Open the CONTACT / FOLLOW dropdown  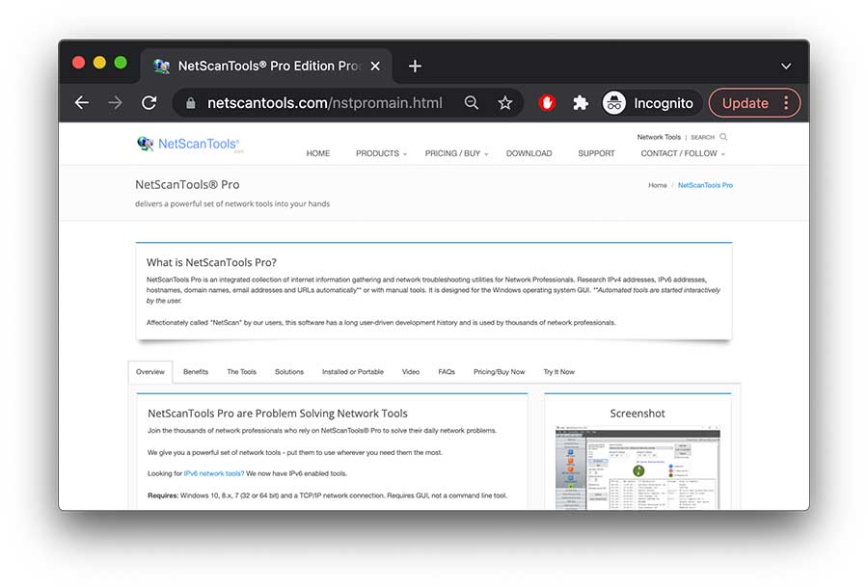678,152
